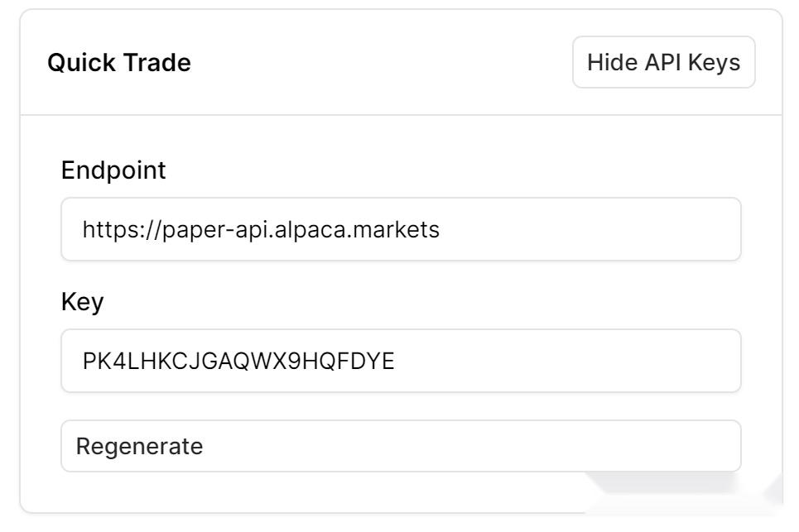799x532 pixels.
Task: Focus the Endpoint URL input field
Action: pyautogui.click(x=401, y=229)
